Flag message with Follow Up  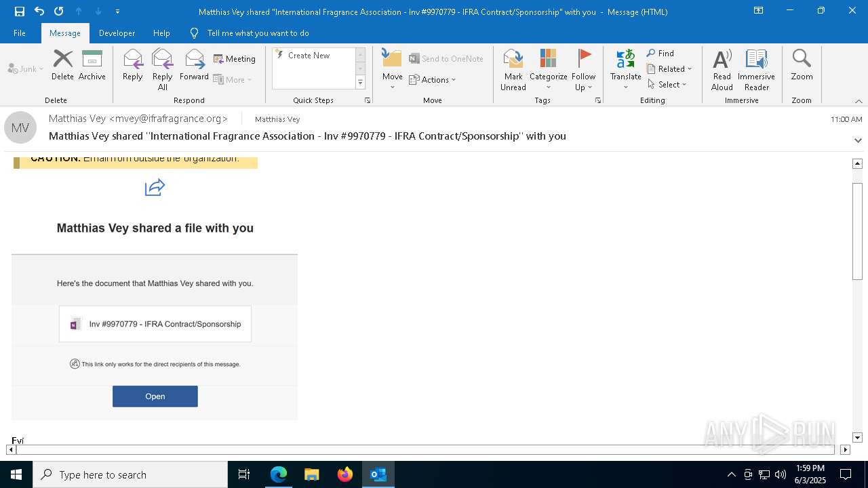583,69
